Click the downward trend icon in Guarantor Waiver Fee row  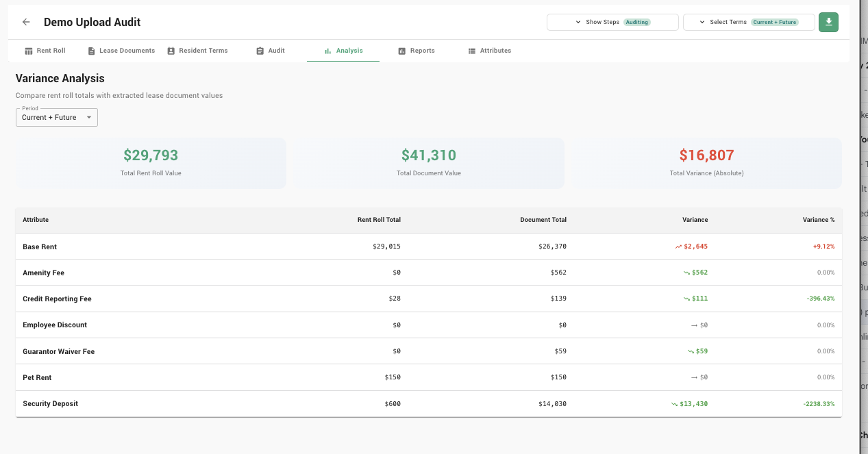pyautogui.click(x=691, y=351)
